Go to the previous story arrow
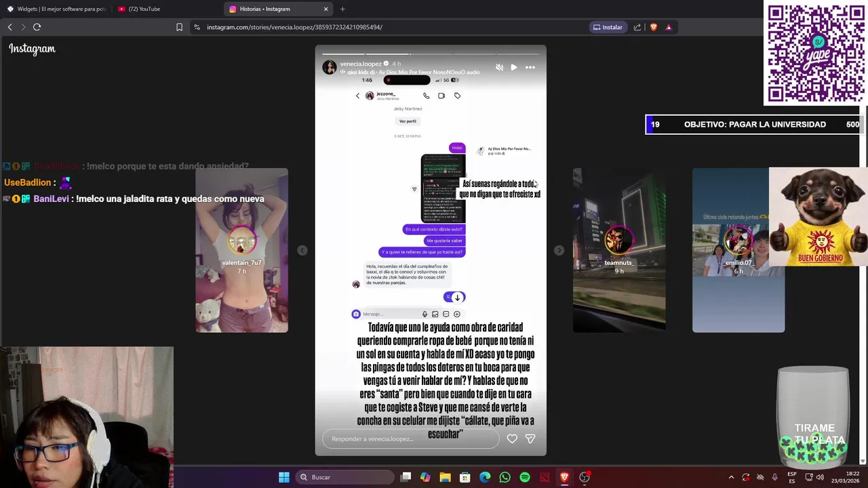The width and height of the screenshot is (868, 488). pos(302,250)
